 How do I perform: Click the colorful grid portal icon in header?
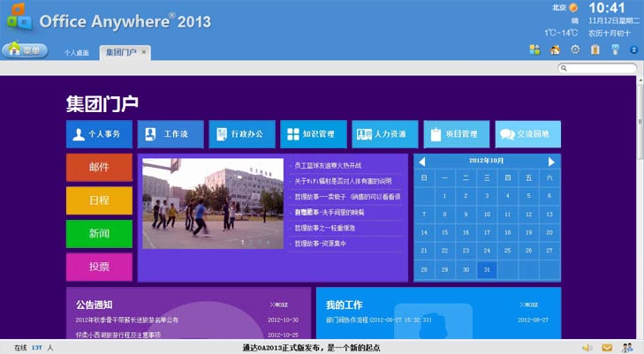pyautogui.click(x=534, y=49)
